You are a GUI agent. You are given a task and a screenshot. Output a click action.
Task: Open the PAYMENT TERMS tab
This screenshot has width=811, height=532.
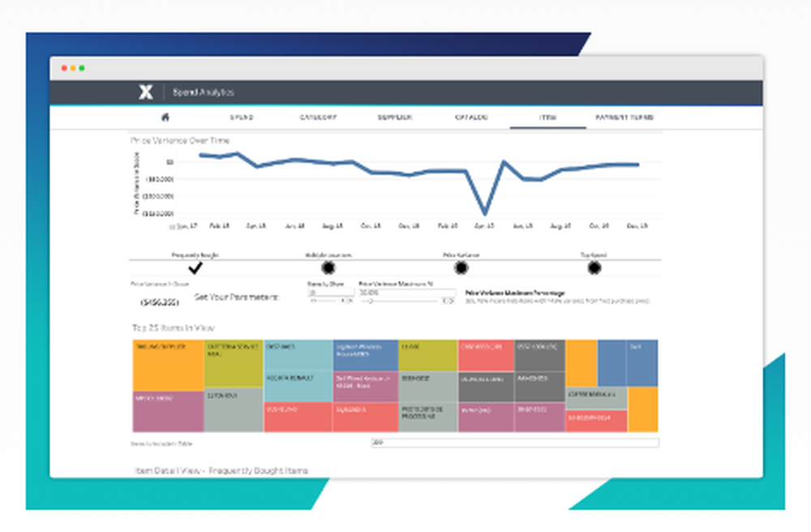[x=624, y=118]
